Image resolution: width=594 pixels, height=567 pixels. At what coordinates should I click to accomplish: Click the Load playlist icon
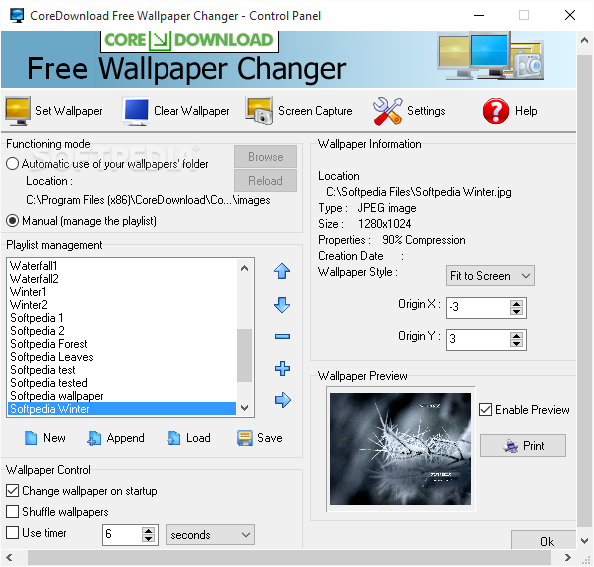[x=174, y=438]
